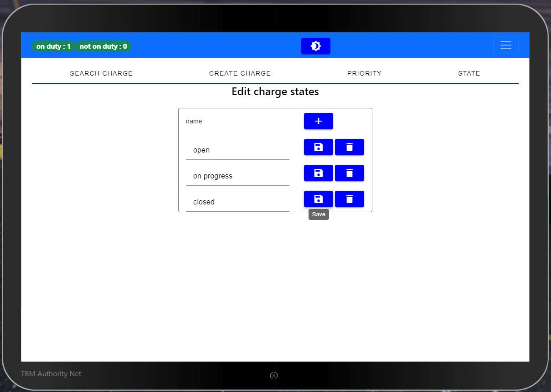
Task: Open the hamburger navigation menu
Action: click(505, 45)
